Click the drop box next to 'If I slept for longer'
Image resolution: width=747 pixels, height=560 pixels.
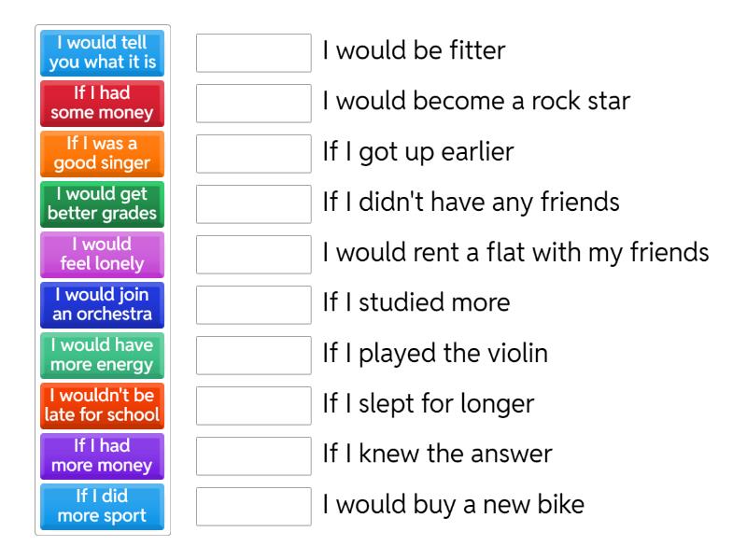[x=254, y=406]
